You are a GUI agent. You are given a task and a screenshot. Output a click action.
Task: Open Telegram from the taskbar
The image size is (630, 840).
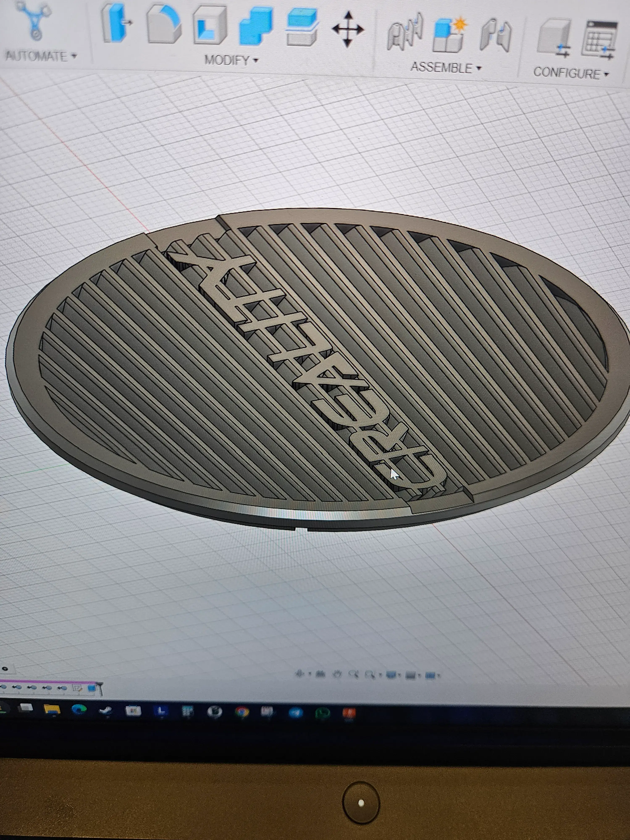click(x=295, y=713)
